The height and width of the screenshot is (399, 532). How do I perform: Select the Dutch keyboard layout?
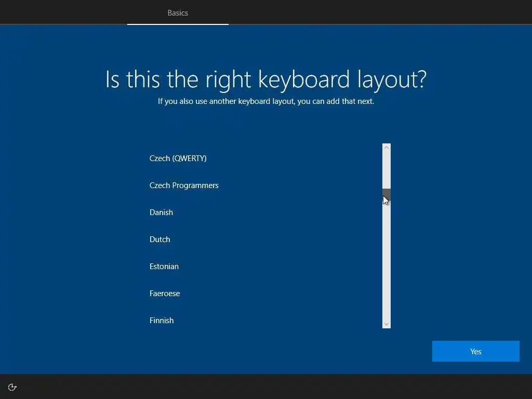[262, 239]
